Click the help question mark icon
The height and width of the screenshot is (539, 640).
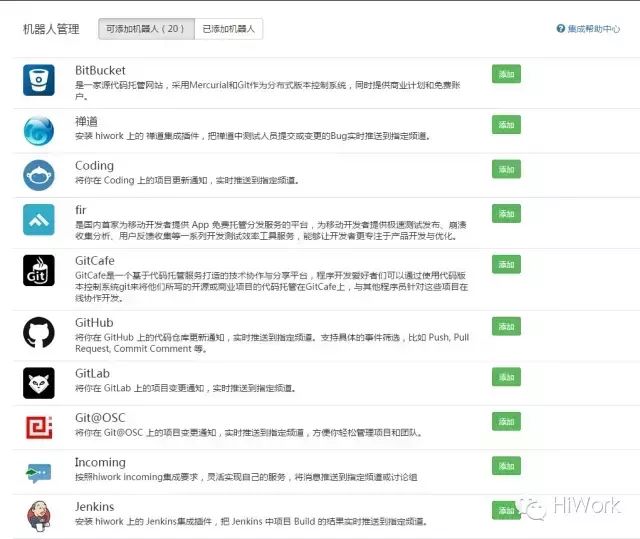click(560, 29)
